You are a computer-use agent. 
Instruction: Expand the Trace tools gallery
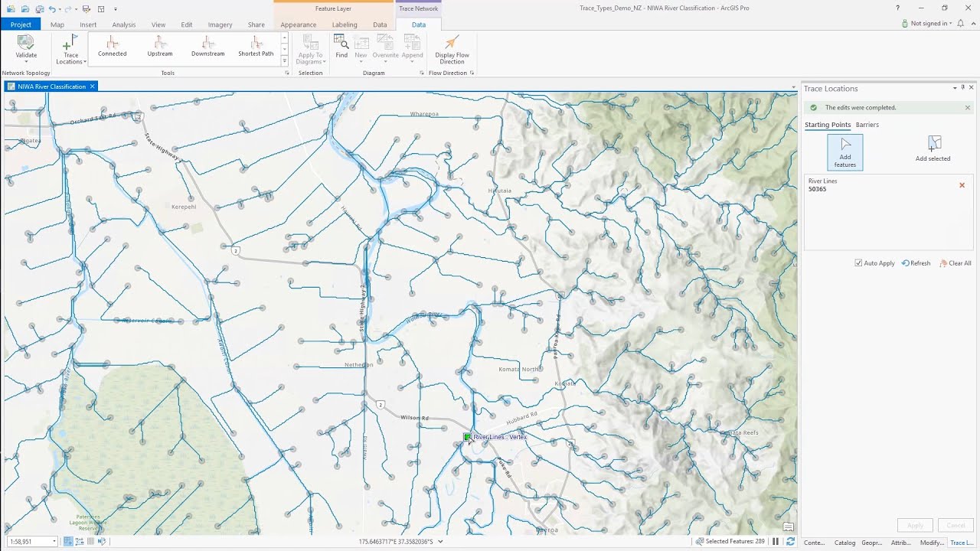285,61
